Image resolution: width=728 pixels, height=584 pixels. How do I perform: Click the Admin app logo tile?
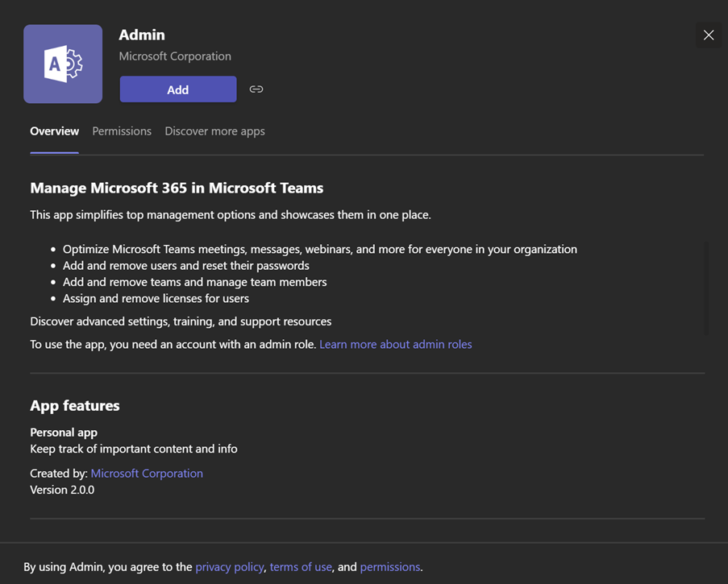(63, 64)
